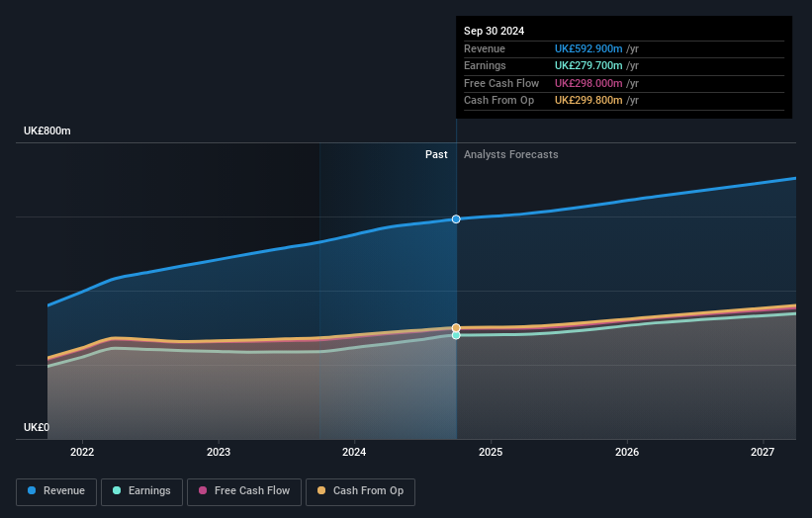Click the 2024 x-axis label
This screenshot has width=812, height=518.
(x=354, y=452)
